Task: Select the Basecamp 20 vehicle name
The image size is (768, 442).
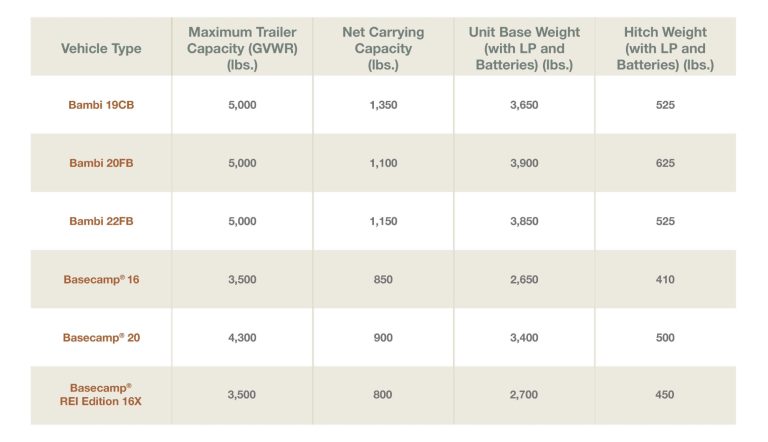Action: point(101,337)
